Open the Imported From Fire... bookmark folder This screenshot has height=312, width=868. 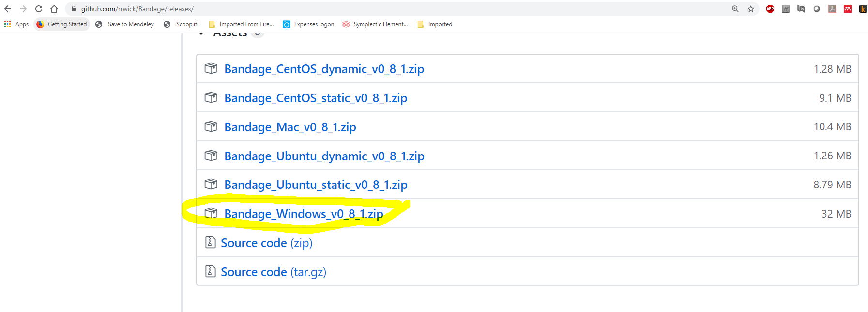coord(241,24)
